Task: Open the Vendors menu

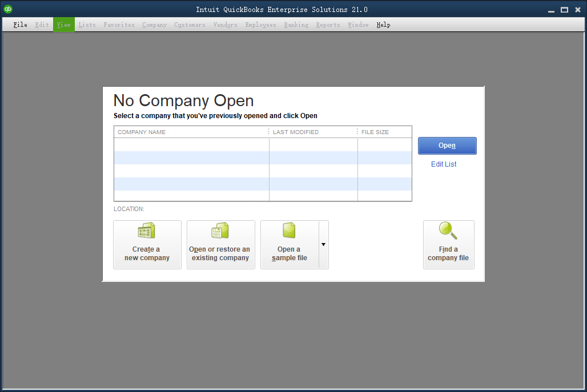Action: coord(225,25)
